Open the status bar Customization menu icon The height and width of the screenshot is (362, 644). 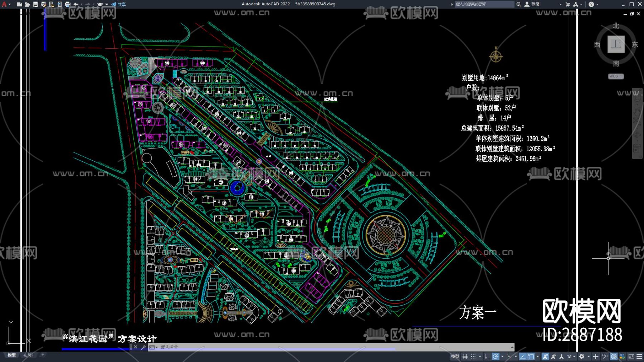pos(639,356)
